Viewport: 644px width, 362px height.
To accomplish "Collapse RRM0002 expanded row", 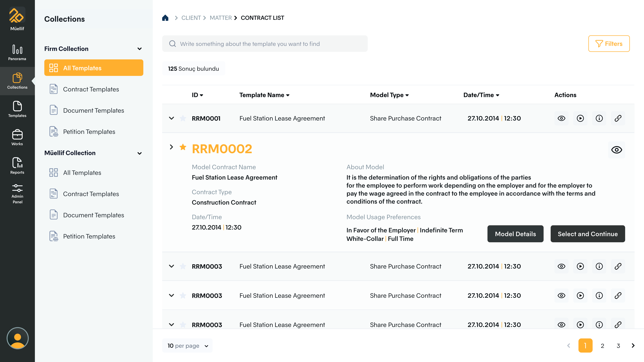I will coord(171,147).
